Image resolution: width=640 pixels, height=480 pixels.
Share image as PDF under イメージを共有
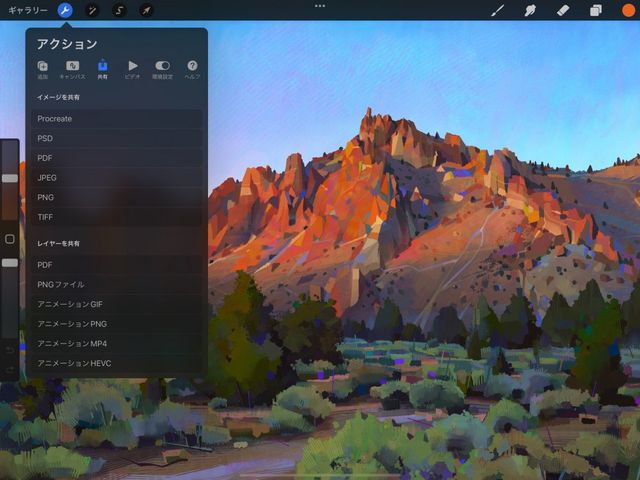(117, 158)
